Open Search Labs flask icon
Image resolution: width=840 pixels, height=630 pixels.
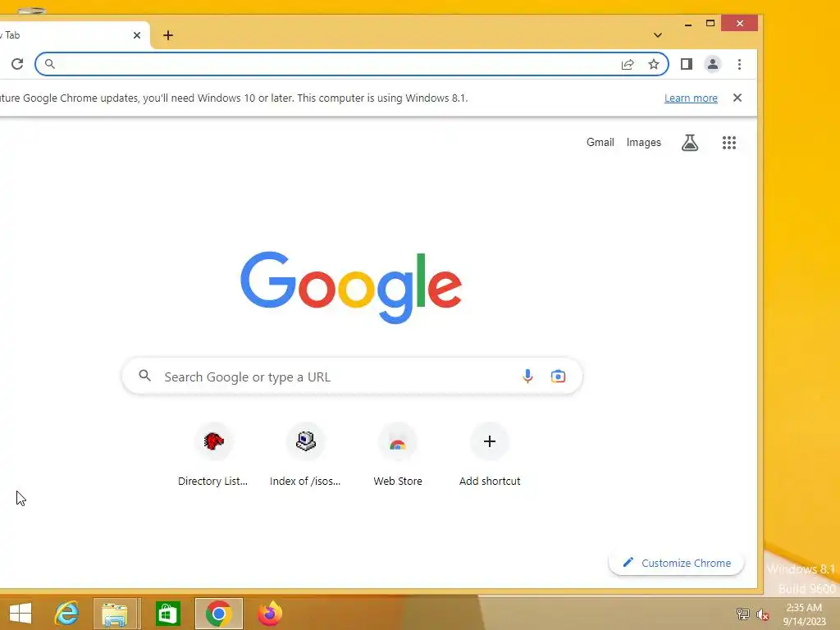[690, 143]
